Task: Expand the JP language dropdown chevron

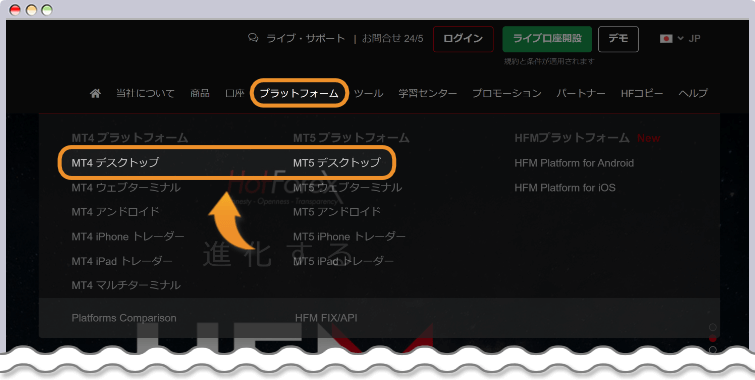Action: click(680, 39)
